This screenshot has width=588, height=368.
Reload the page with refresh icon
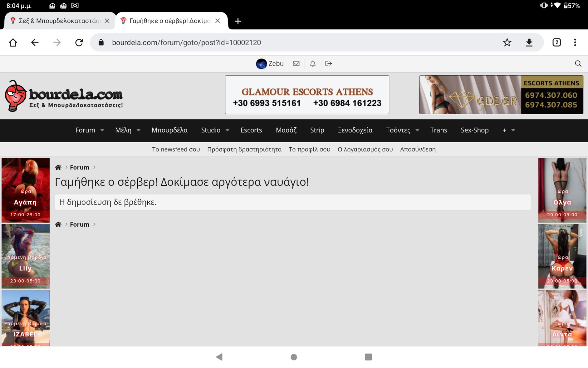tap(79, 43)
